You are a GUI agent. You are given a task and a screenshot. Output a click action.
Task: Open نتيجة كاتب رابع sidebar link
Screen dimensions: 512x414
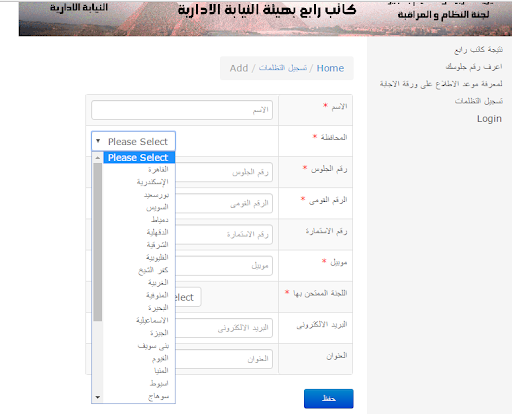pos(478,50)
